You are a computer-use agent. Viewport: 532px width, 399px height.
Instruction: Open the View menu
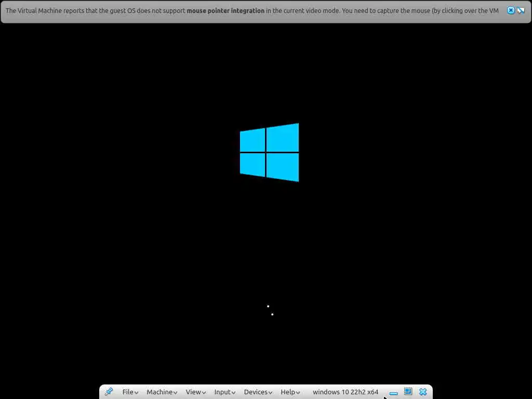tap(195, 392)
